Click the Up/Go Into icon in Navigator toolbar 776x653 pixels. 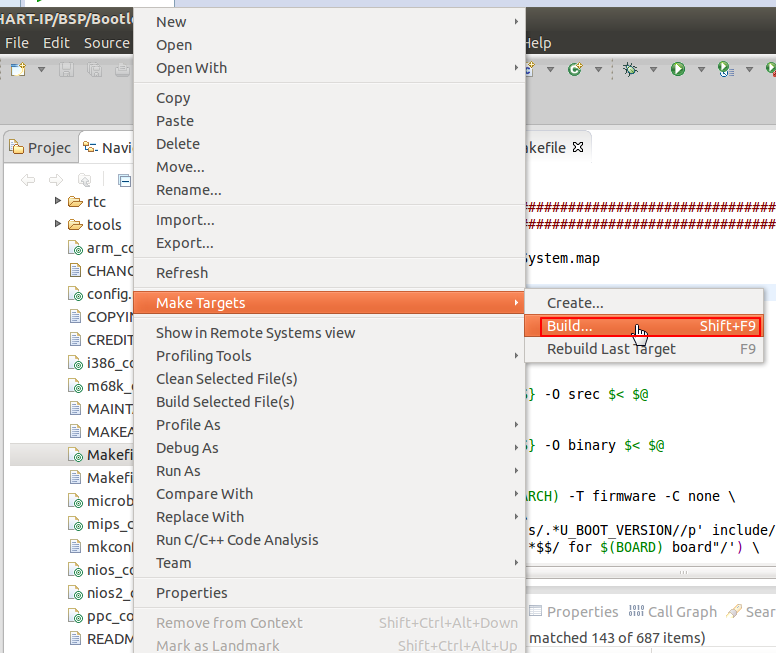click(85, 180)
